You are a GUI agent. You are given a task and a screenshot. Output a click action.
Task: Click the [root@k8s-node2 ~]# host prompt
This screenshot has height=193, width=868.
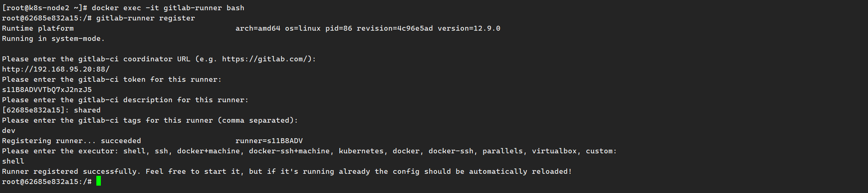point(44,8)
